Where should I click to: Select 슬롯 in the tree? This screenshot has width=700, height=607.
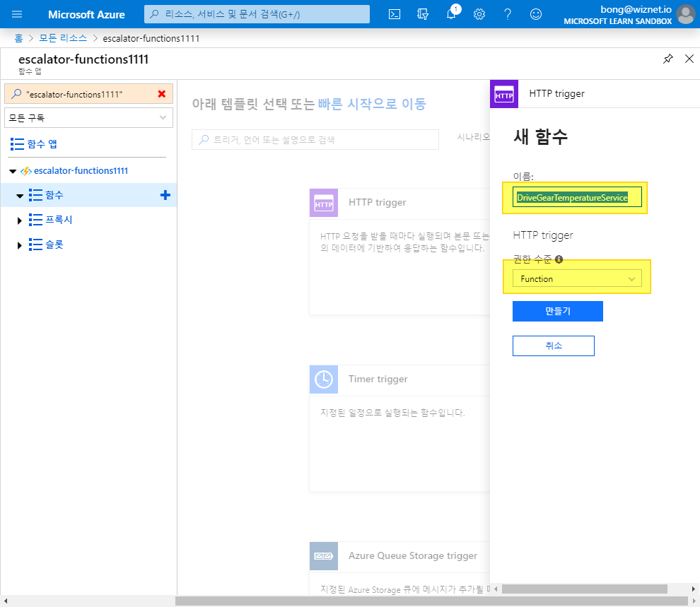(x=54, y=244)
